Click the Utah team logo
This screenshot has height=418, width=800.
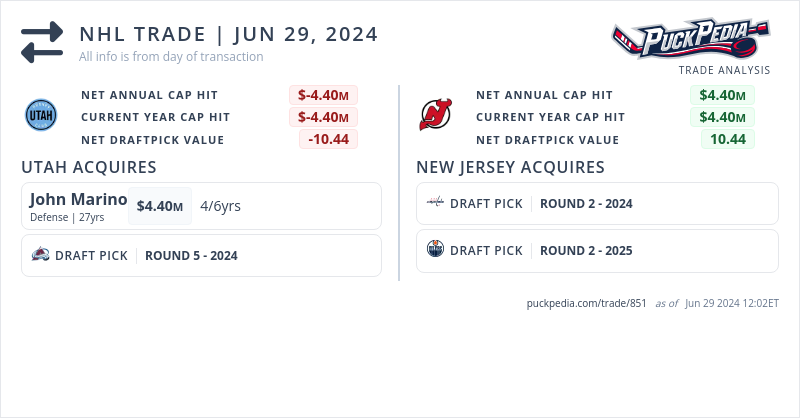41,116
